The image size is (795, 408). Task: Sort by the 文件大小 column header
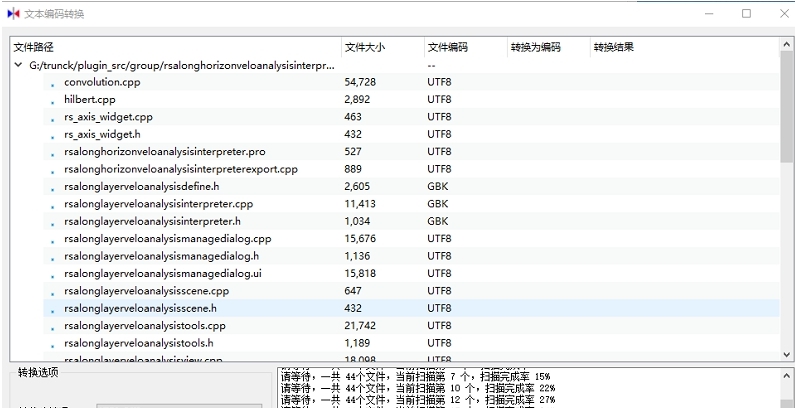tap(380, 47)
